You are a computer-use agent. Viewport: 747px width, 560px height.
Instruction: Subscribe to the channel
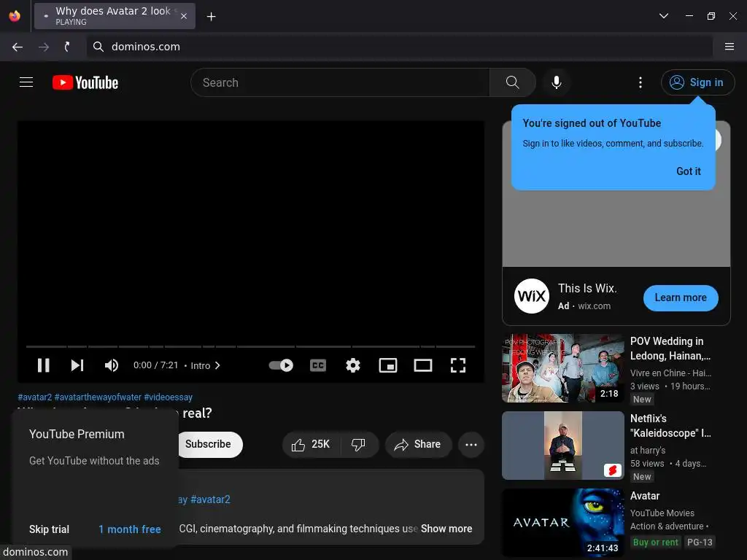(208, 444)
